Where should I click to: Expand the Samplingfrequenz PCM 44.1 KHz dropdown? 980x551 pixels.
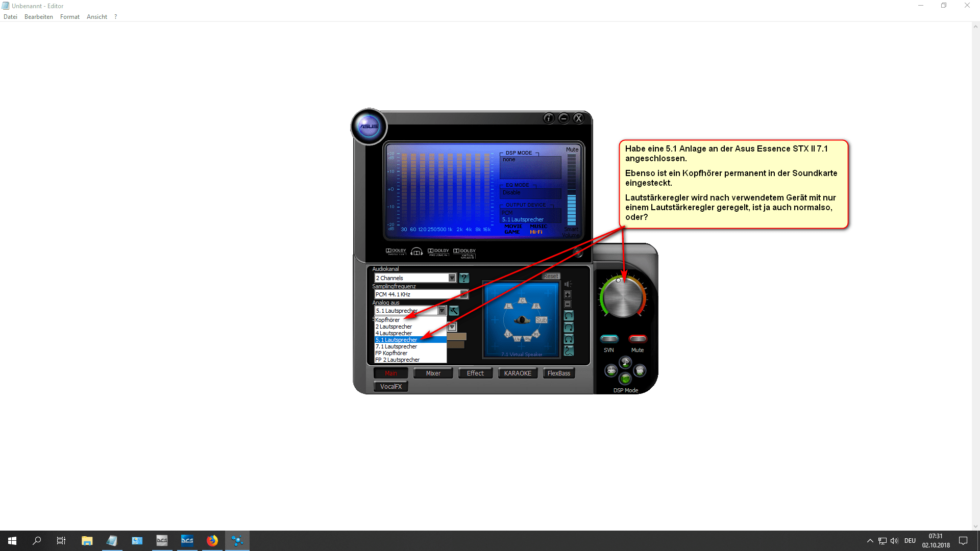(463, 294)
